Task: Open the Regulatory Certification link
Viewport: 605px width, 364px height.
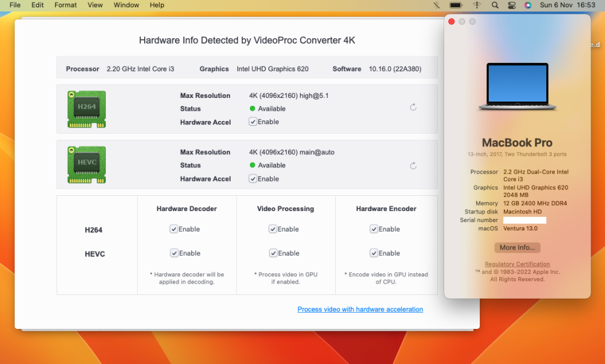Action: (x=517, y=264)
